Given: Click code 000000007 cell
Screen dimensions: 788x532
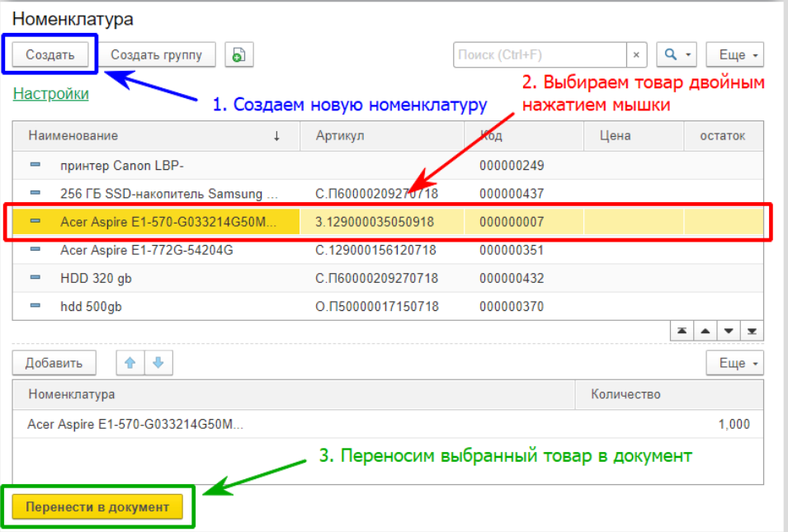Looking at the screenshot, I should click(x=524, y=222).
